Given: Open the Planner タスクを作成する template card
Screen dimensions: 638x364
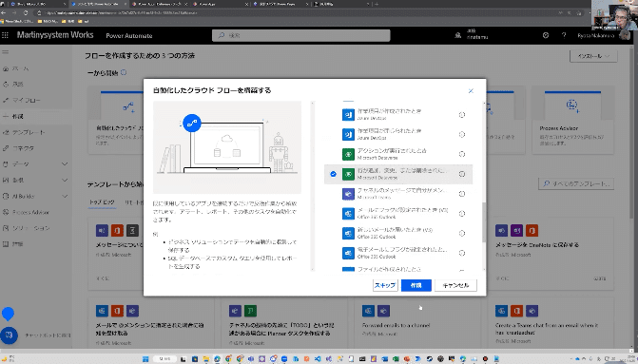Looking at the screenshot, I should (284, 322).
